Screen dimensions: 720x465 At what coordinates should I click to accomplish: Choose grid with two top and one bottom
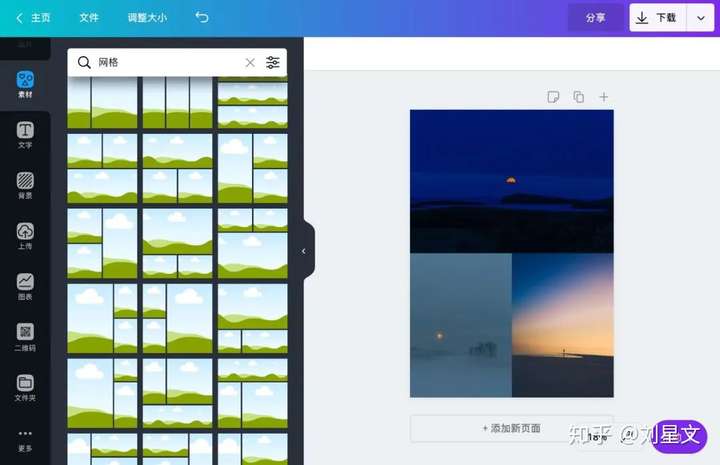(102, 168)
